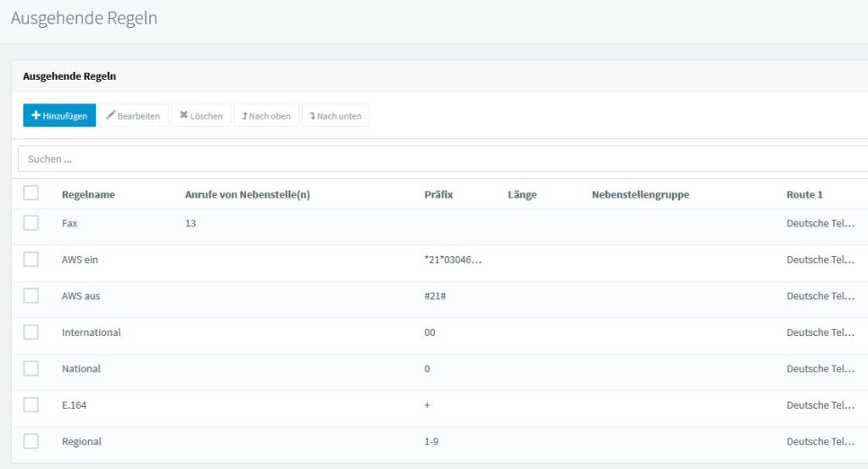This screenshot has height=469, width=868.
Task: Tick the AWS aus rule checkbox
Action: click(31, 296)
